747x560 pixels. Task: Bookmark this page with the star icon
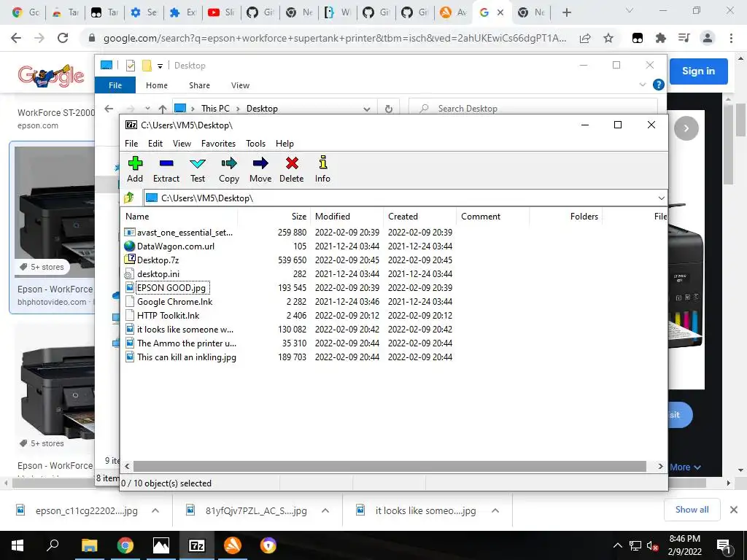tap(608, 38)
